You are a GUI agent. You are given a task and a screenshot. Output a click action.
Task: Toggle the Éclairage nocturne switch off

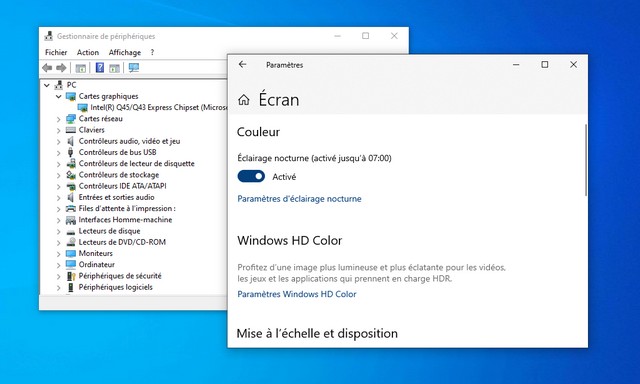tap(251, 176)
